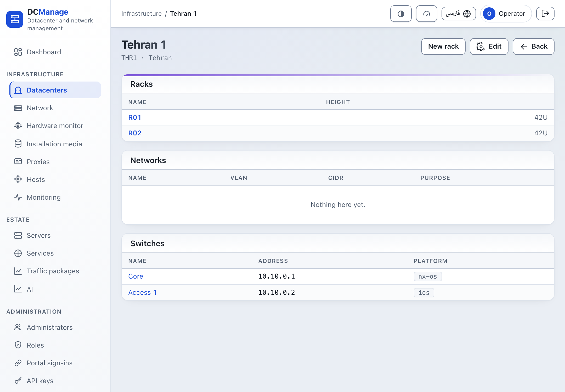
Task: Click the Roles shield icon
Action: tap(18, 345)
